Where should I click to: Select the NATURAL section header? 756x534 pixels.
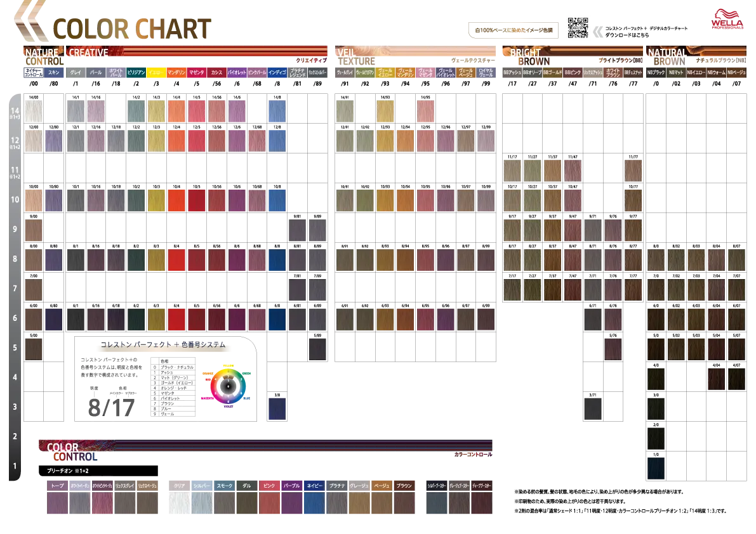(667, 53)
